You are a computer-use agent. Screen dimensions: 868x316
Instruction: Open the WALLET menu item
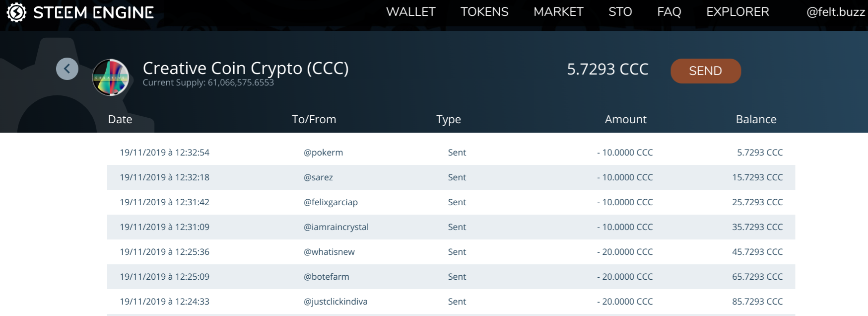pos(411,12)
